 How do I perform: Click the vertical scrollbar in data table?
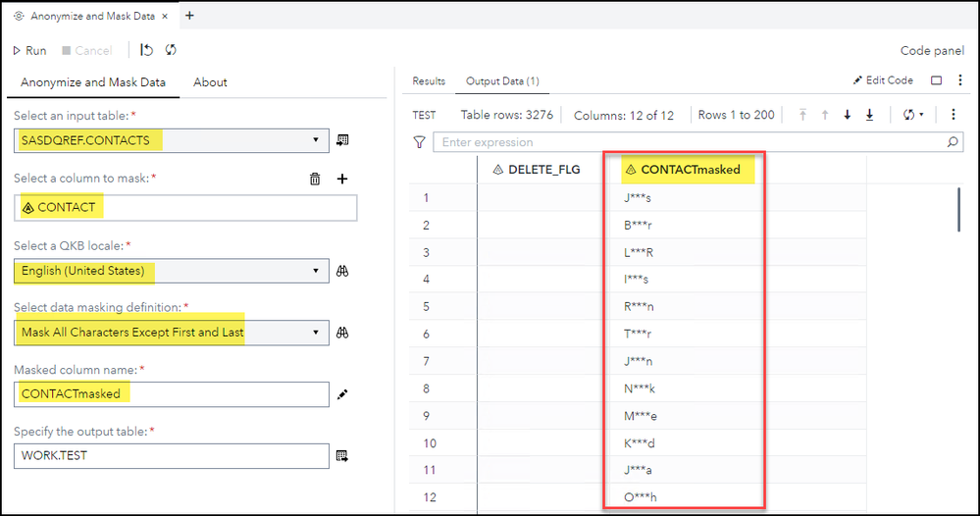958,208
